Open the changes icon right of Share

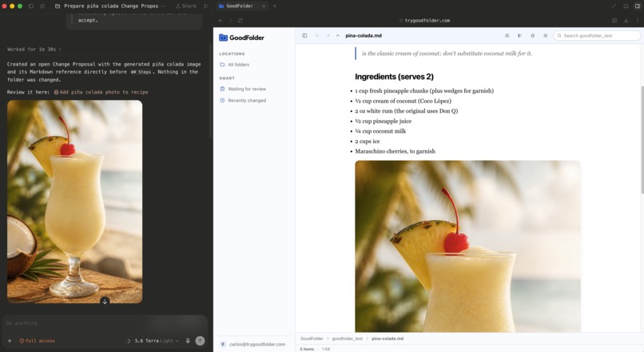click(x=206, y=6)
